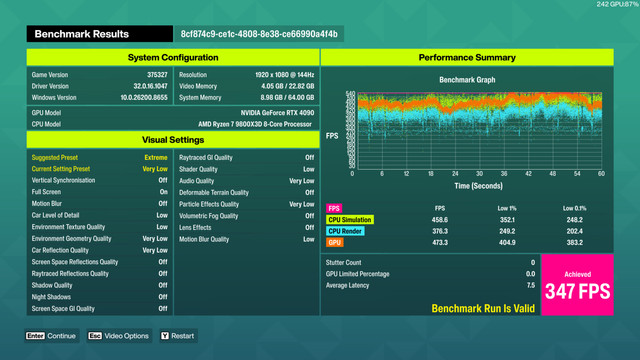Click the Visual Settings header

pyautogui.click(x=173, y=140)
